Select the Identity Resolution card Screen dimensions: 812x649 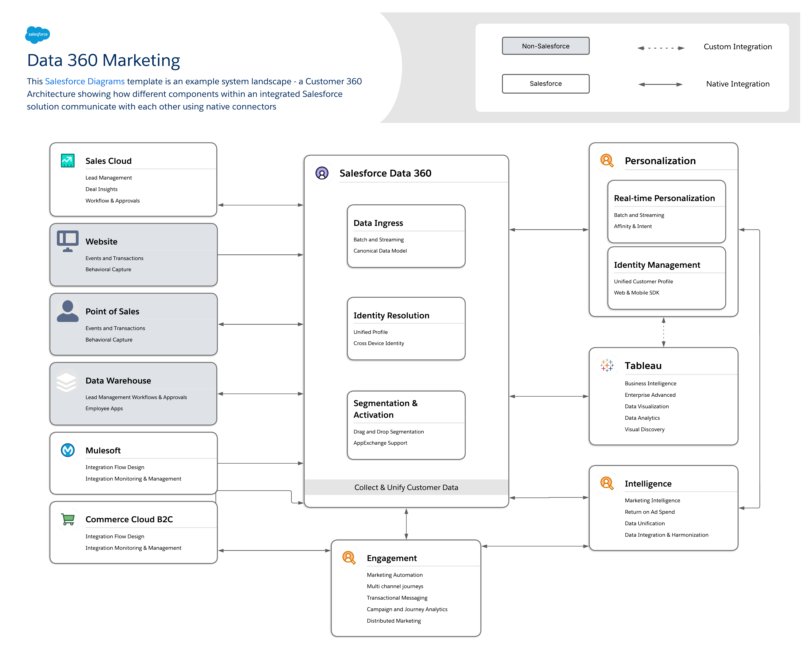coord(406,329)
